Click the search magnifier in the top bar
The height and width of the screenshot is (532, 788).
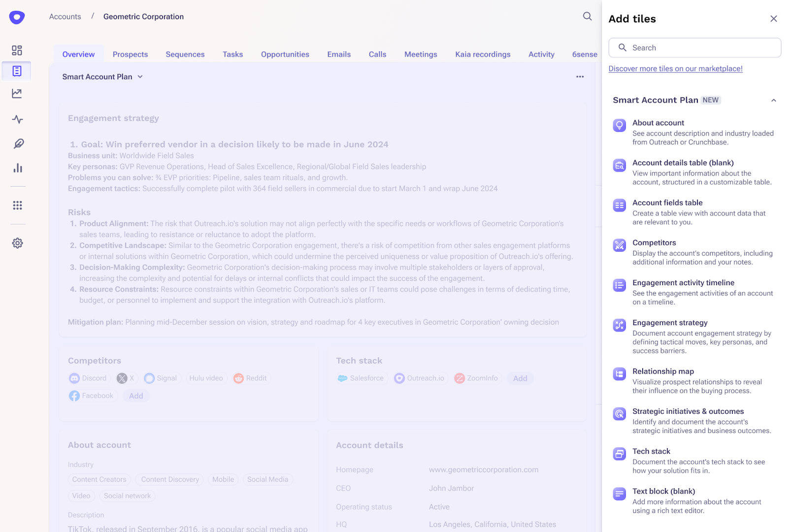pos(587,16)
